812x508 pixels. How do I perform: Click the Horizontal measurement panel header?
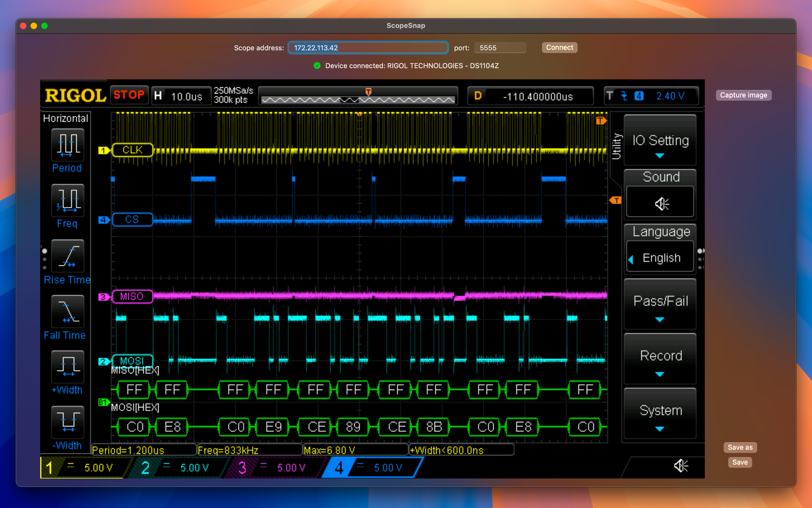[66, 118]
